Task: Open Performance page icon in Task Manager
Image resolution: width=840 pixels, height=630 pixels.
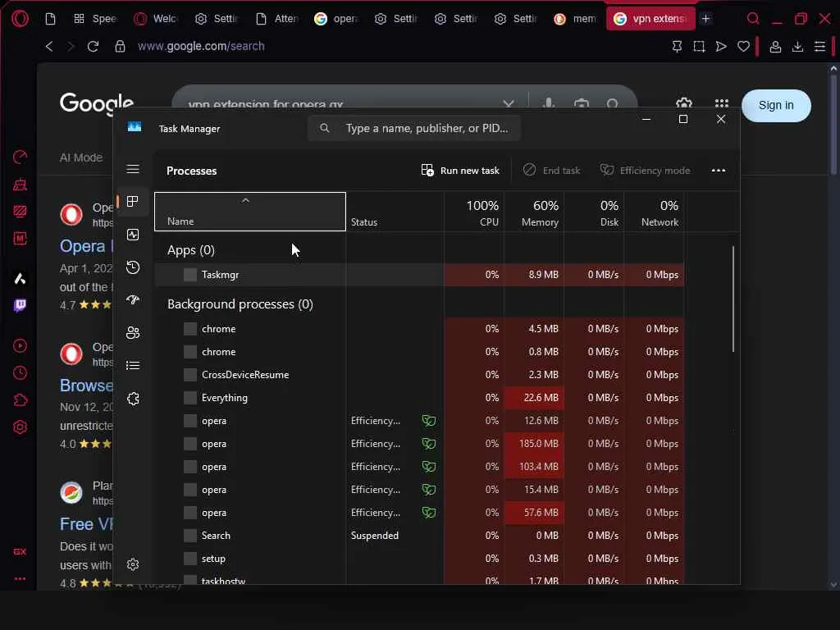Action: tap(133, 235)
